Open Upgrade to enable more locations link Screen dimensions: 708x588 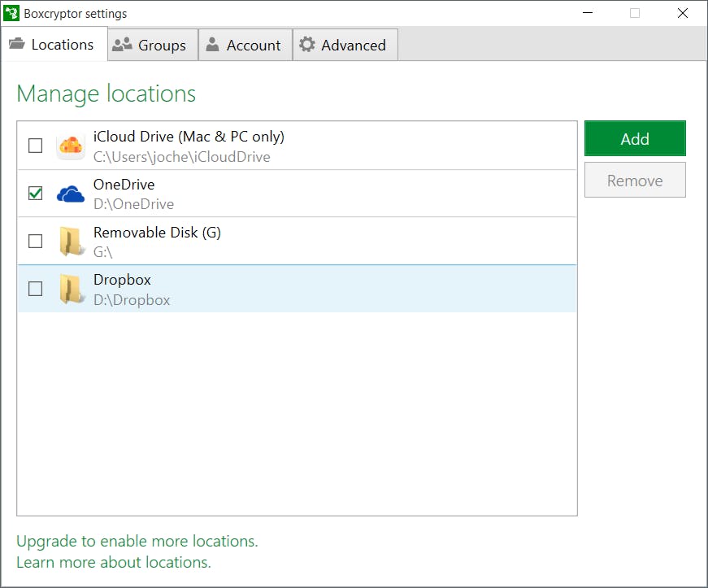point(137,541)
